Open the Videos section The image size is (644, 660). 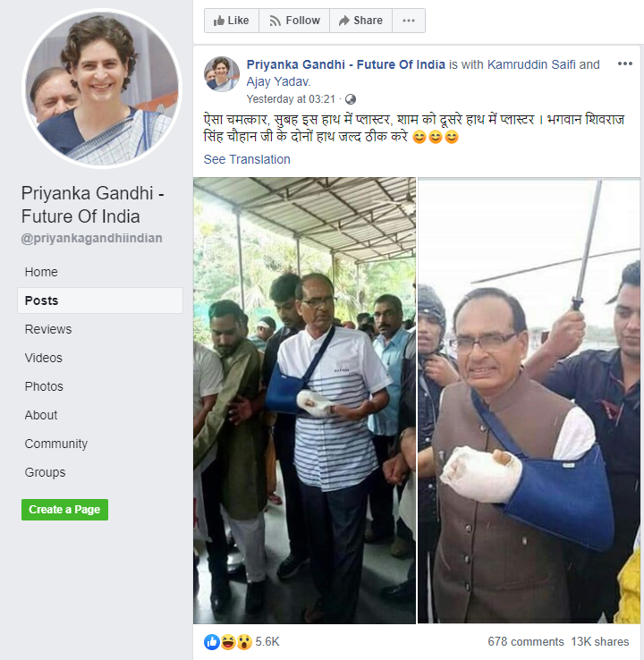point(44,358)
